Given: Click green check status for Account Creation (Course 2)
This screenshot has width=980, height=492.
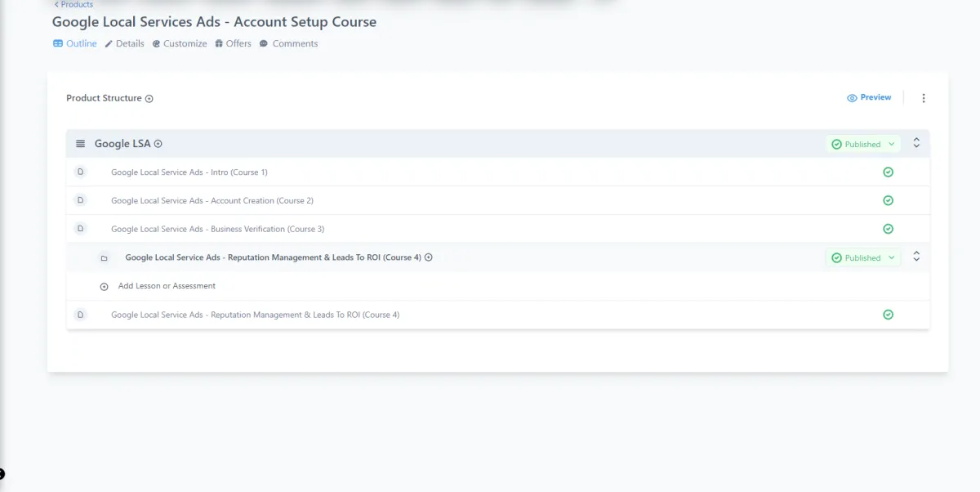Looking at the screenshot, I should coord(888,200).
